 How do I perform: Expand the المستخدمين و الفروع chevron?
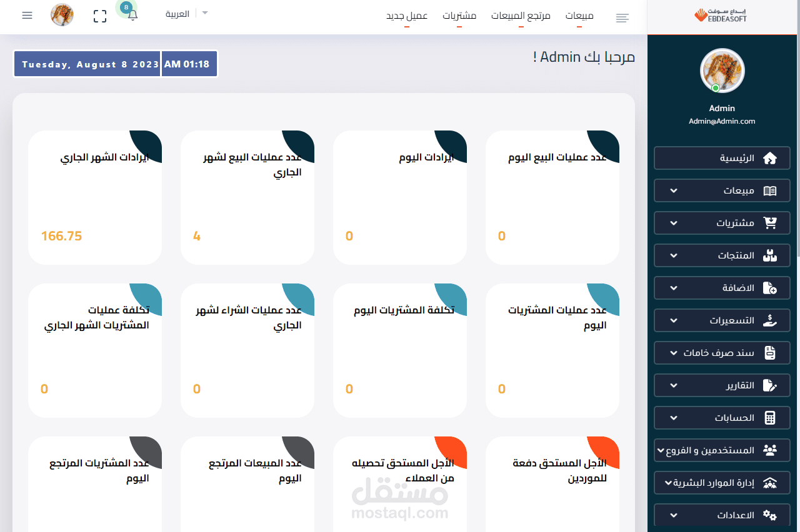pyautogui.click(x=662, y=450)
